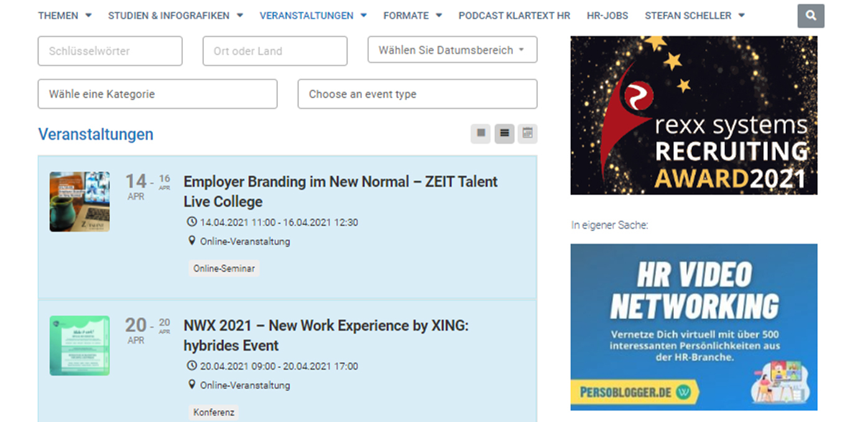Image resolution: width=868 pixels, height=422 pixels.
Task: Open STUDIEN & INFOGRAFIKEN menu item
Action: (x=169, y=16)
